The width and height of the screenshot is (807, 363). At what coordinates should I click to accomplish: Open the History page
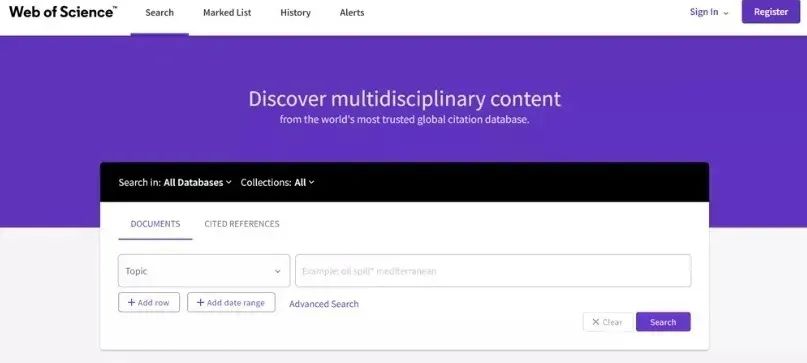pos(295,13)
